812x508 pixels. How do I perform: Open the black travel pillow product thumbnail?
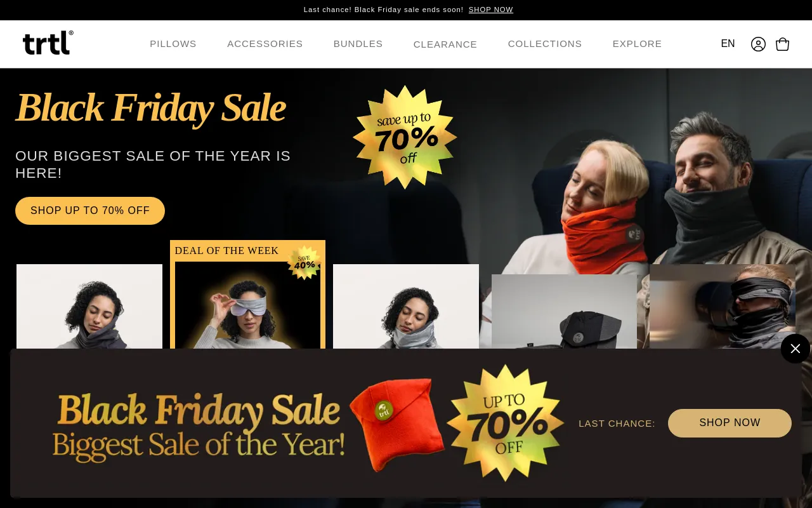point(564,312)
